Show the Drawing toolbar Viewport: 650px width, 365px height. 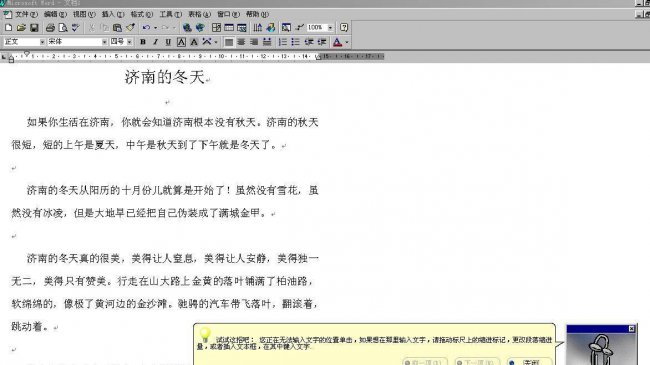(x=271, y=28)
